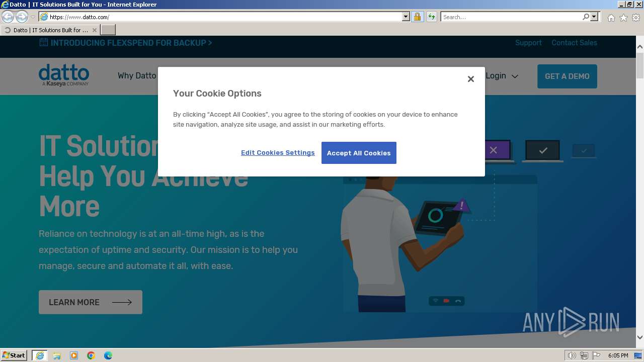Launch Microsoft Edge from the taskbar
Image resolution: width=644 pixels, height=362 pixels.
[x=108, y=355]
